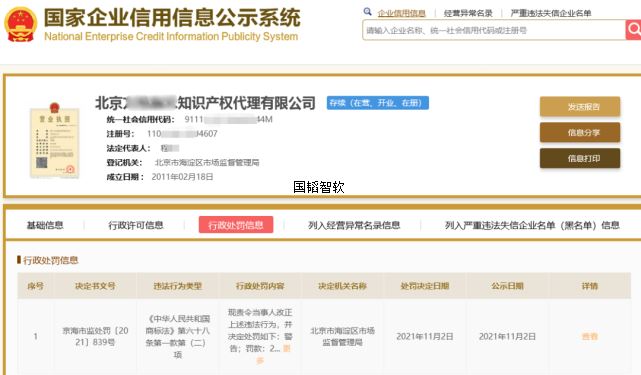Click the 北京市海淀区市场监督管理局 table cell

pos(342,336)
